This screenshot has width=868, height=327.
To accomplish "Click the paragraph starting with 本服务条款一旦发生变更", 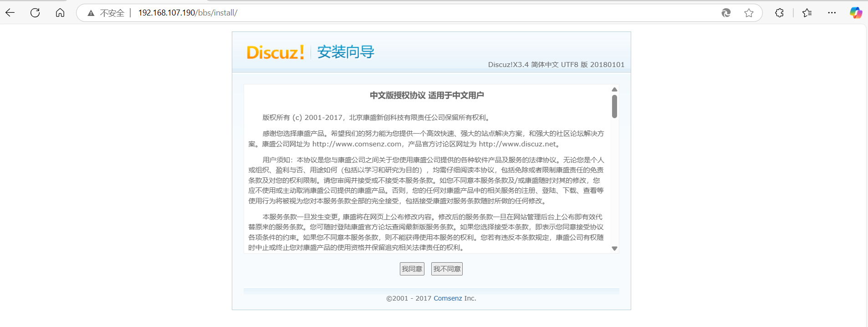I will [426, 232].
